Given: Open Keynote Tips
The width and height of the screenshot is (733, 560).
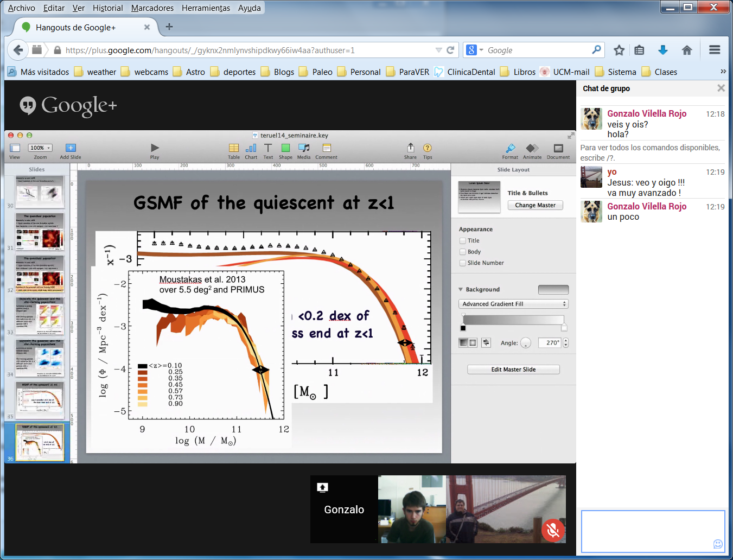Looking at the screenshot, I should click(x=428, y=148).
